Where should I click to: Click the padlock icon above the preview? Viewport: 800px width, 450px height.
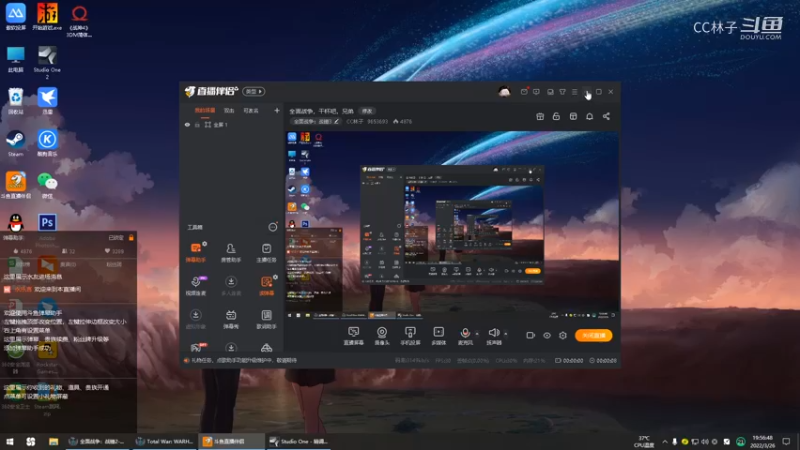(556, 116)
